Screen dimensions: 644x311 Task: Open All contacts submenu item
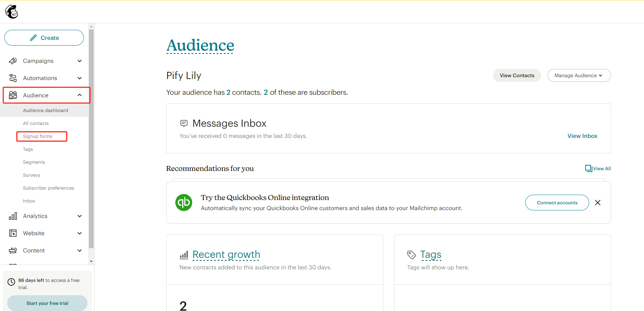point(36,123)
